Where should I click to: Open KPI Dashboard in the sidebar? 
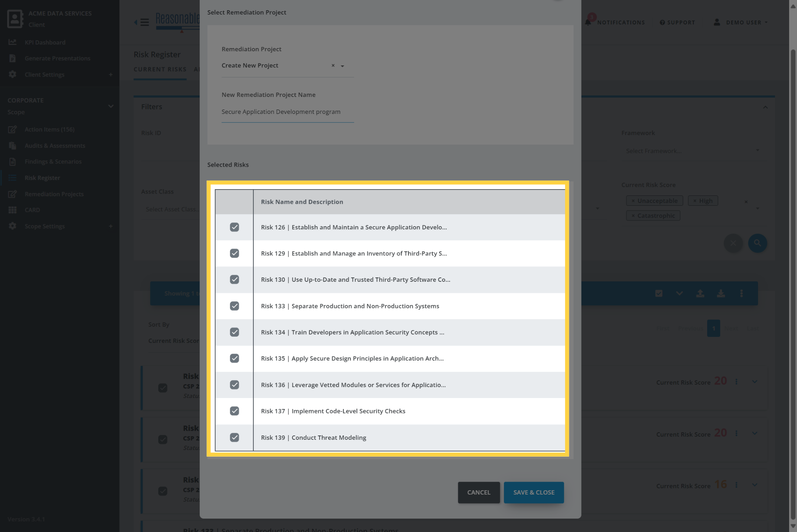[x=45, y=42]
